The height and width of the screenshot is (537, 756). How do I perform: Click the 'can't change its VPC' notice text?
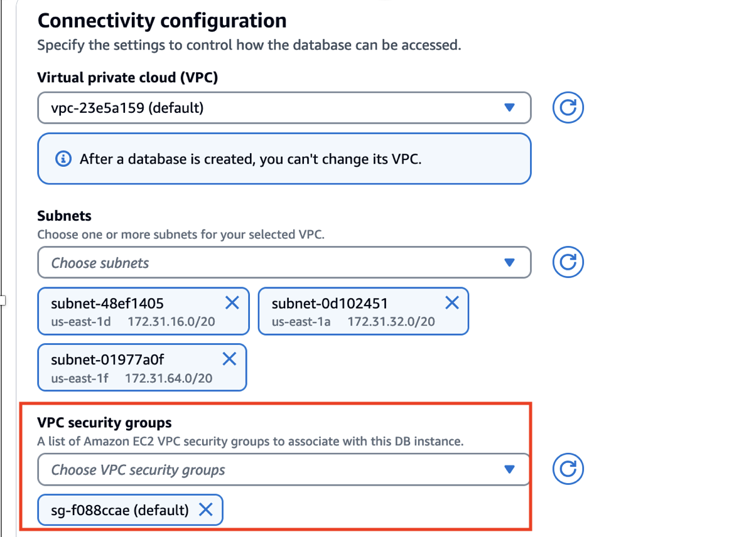pyautogui.click(x=251, y=159)
